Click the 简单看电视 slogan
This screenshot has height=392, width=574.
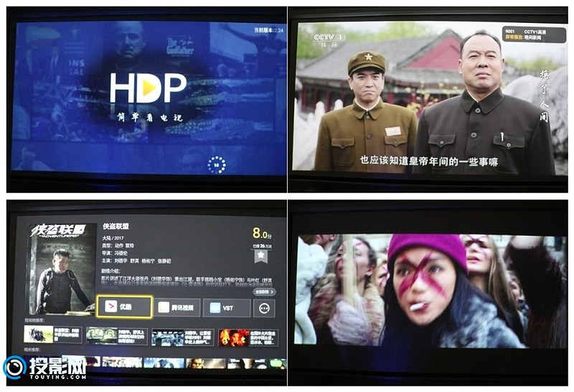pyautogui.click(x=149, y=118)
